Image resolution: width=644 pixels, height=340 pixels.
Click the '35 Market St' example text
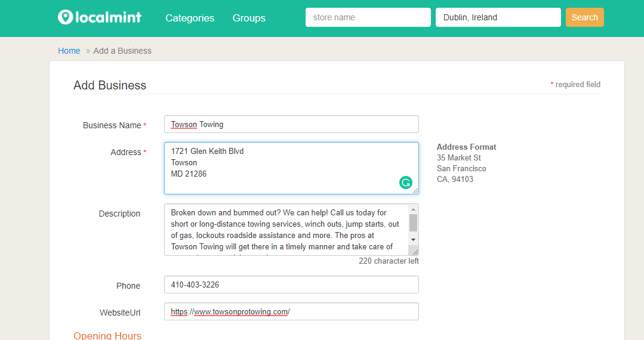click(459, 157)
